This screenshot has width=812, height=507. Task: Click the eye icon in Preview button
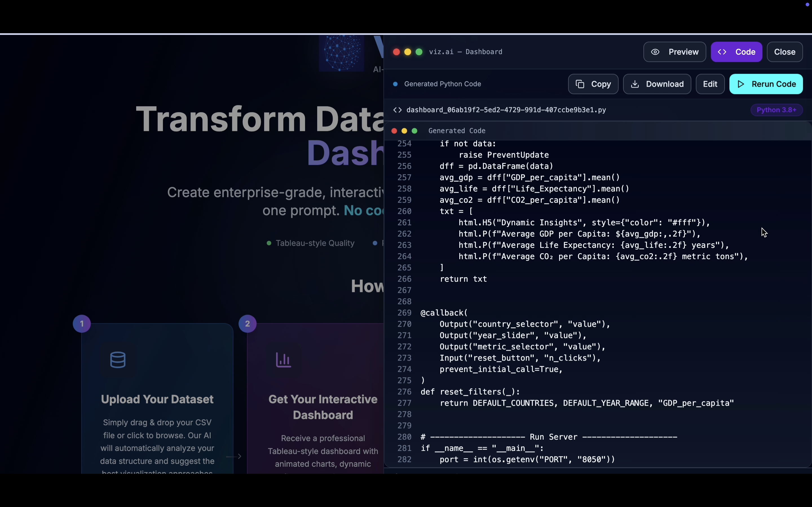tap(655, 52)
